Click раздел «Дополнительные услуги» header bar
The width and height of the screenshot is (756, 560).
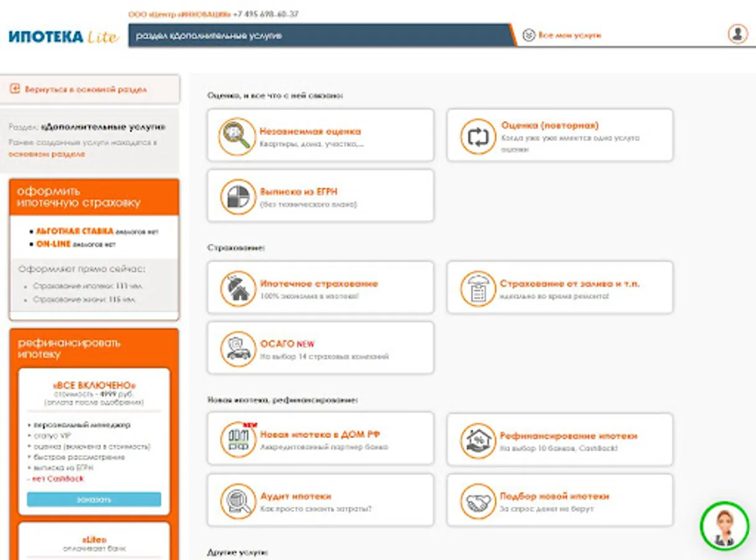pyautogui.click(x=321, y=35)
